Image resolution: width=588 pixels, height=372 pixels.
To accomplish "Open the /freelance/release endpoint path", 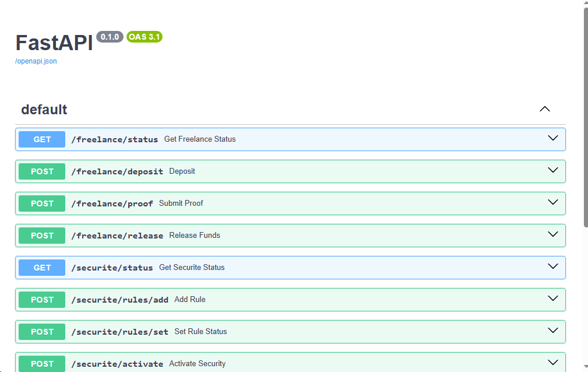I will pyautogui.click(x=117, y=236).
